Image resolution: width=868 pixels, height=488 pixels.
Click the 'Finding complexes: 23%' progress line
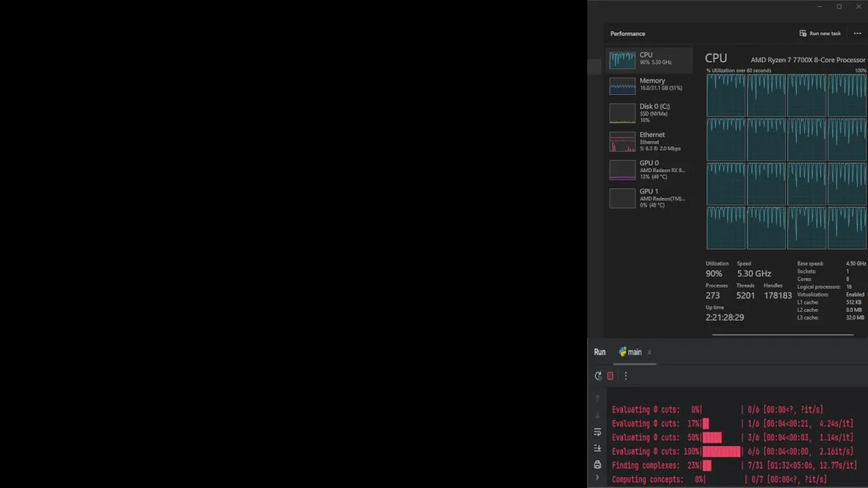pos(734,466)
